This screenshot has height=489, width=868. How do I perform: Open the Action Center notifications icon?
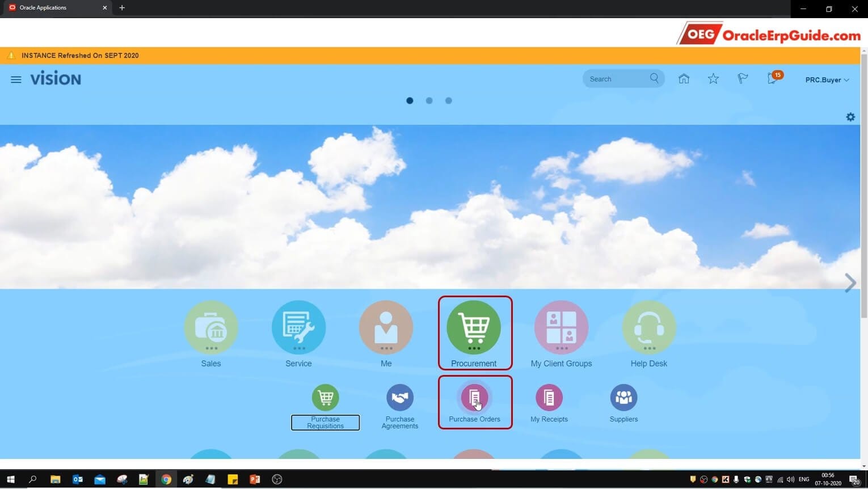click(x=854, y=480)
